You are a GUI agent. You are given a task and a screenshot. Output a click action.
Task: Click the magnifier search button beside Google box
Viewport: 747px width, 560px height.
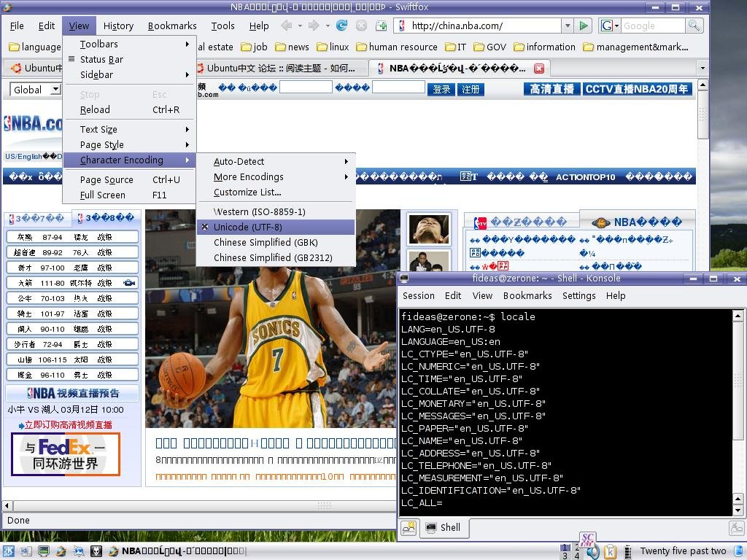click(694, 26)
